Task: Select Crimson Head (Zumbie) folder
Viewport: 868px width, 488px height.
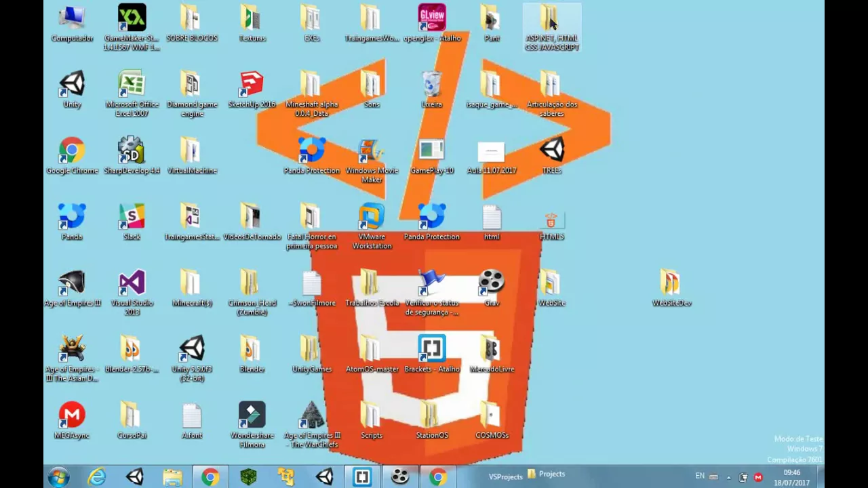Action: click(252, 293)
